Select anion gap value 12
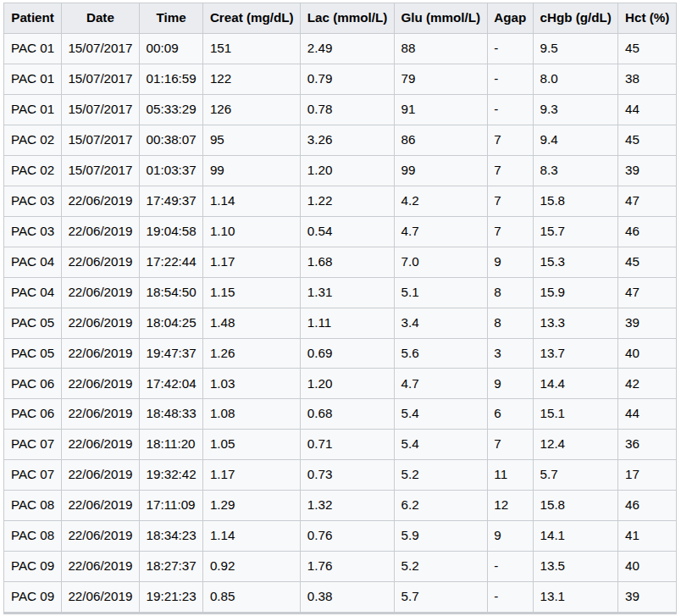681x616 pixels. [510, 505]
